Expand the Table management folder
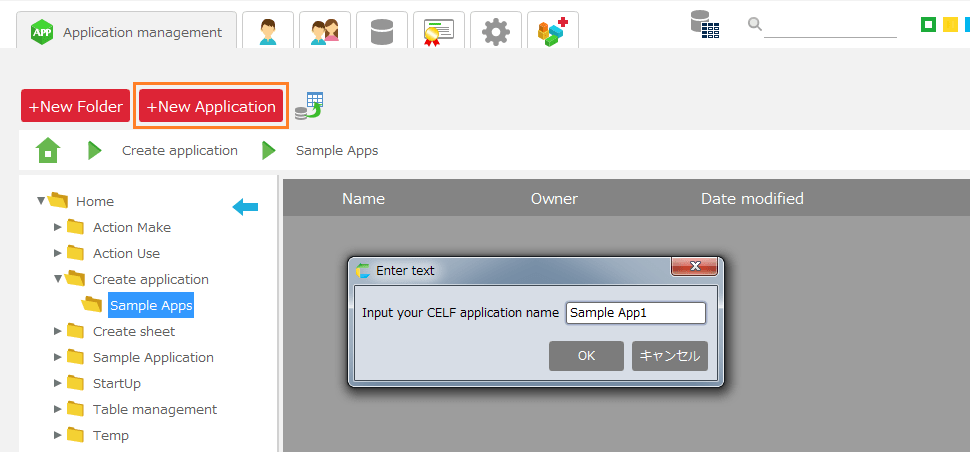This screenshot has width=970, height=452. [x=58, y=409]
